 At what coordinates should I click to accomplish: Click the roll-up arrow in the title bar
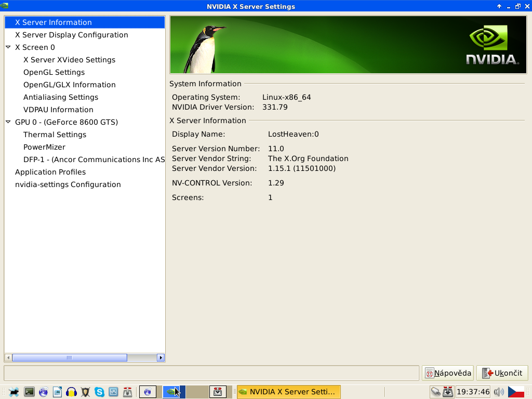click(499, 6)
